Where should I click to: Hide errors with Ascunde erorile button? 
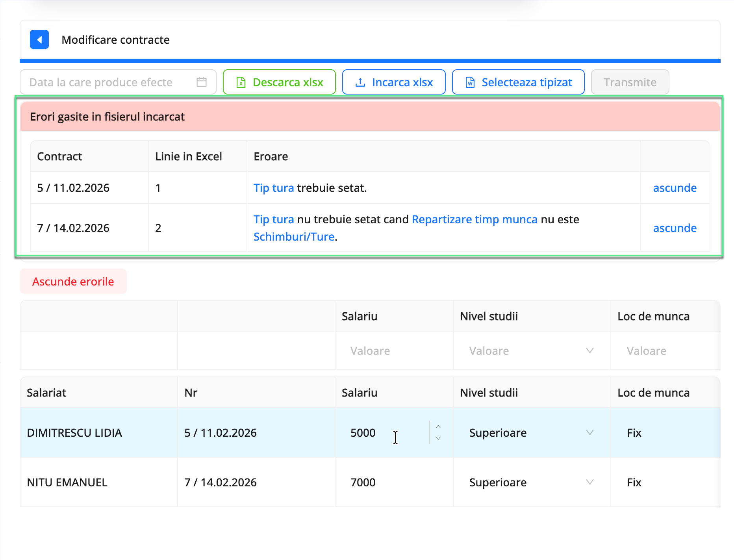tap(73, 281)
